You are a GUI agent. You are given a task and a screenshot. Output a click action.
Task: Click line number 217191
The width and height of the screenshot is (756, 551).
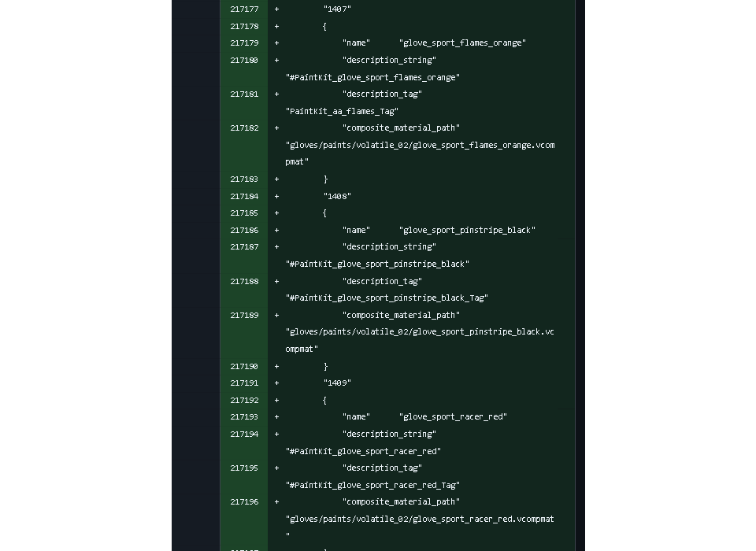coord(244,383)
